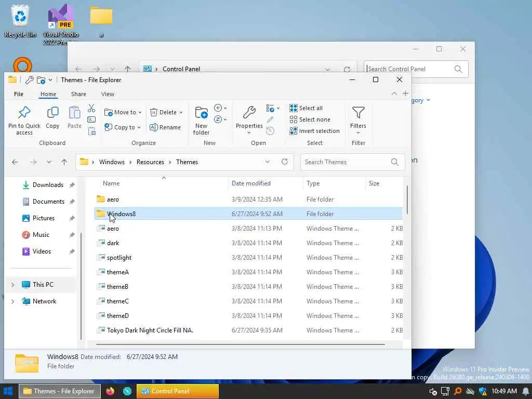Open the Quick Access Toolbar customize dropdown
The height and width of the screenshot is (399, 532).
50,80
